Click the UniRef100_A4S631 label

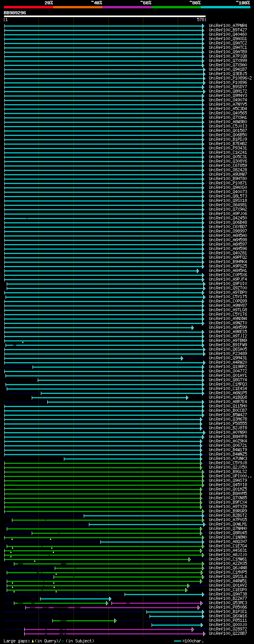pyautogui.click(x=228, y=551)
